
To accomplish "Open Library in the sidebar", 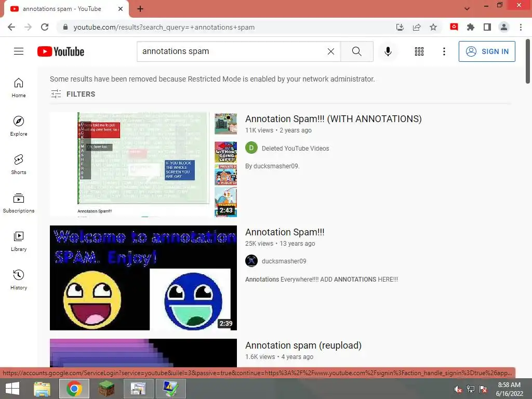I will pyautogui.click(x=19, y=241).
